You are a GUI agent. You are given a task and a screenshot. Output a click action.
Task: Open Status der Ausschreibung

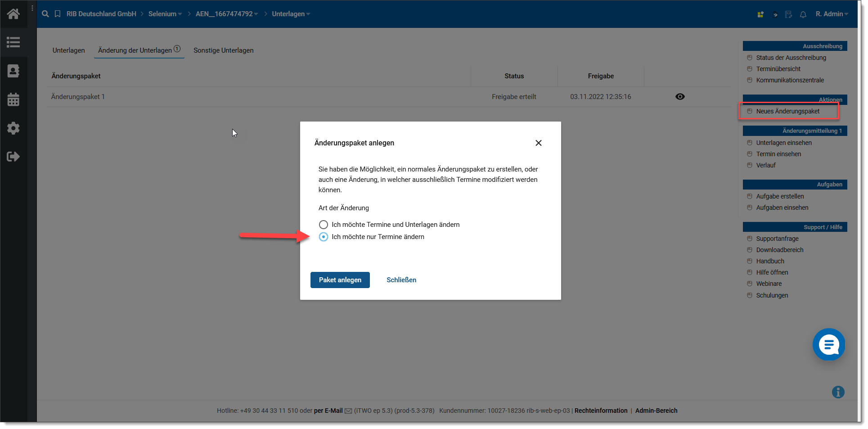click(791, 58)
